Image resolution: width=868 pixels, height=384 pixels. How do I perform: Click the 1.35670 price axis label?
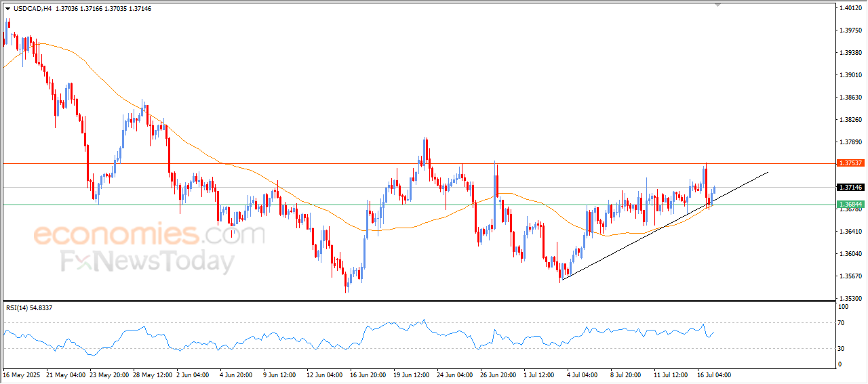click(x=850, y=276)
